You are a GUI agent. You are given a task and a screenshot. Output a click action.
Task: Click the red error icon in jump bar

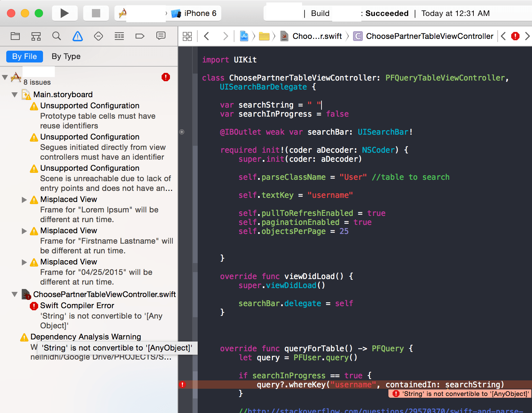(515, 36)
